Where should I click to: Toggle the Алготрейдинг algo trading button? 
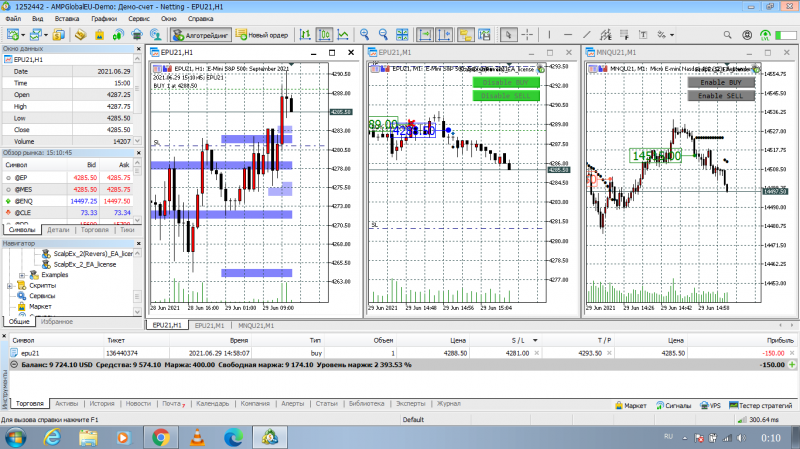(x=201, y=35)
